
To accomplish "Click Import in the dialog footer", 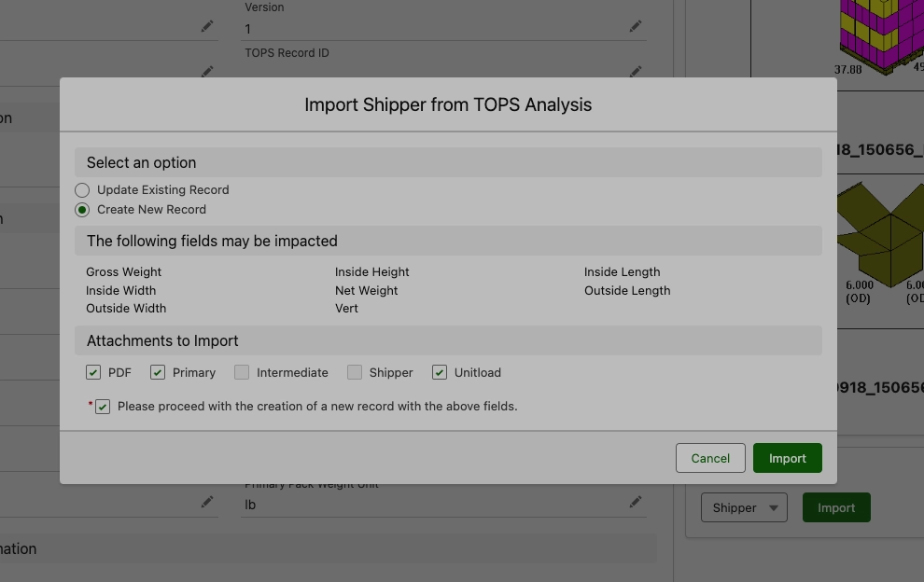I will point(788,458).
